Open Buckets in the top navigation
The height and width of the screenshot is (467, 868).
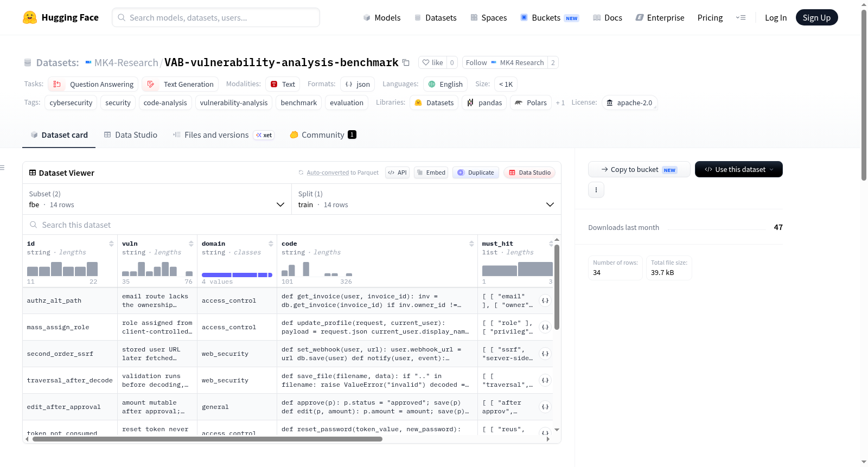pos(550,17)
